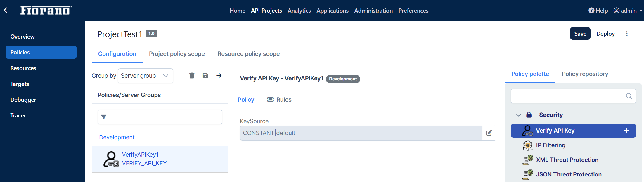Switch to the Configuration tab
644x182 pixels.
pos(117,54)
